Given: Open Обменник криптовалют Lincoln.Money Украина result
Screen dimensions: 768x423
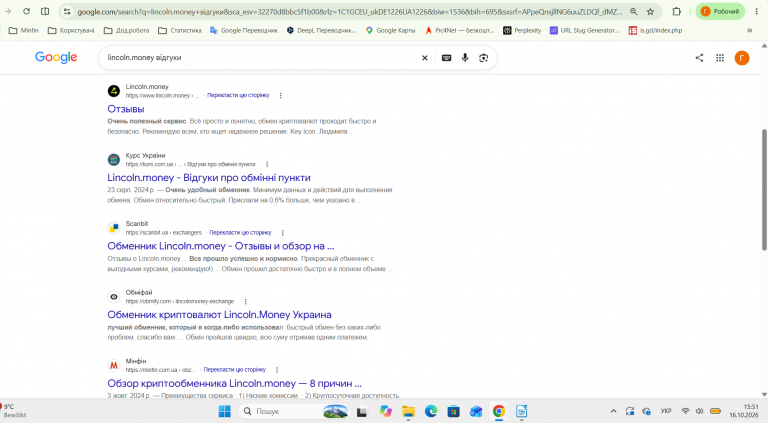Looking at the screenshot, I should click(219, 315).
